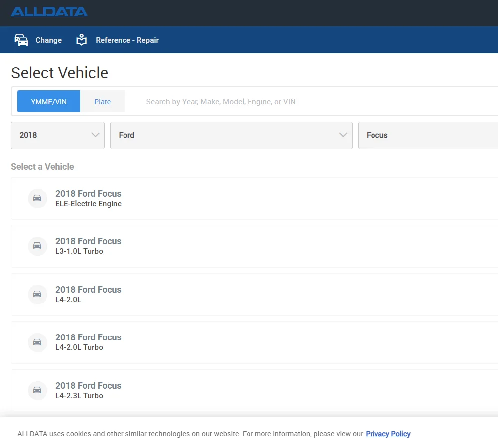Switch to the Plate search tab

pos(102,102)
